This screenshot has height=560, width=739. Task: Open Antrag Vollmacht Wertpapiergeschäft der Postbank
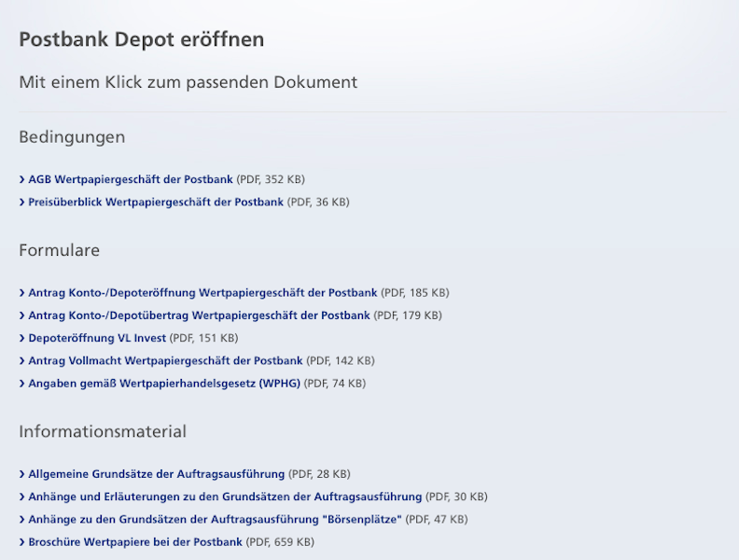pos(165,360)
